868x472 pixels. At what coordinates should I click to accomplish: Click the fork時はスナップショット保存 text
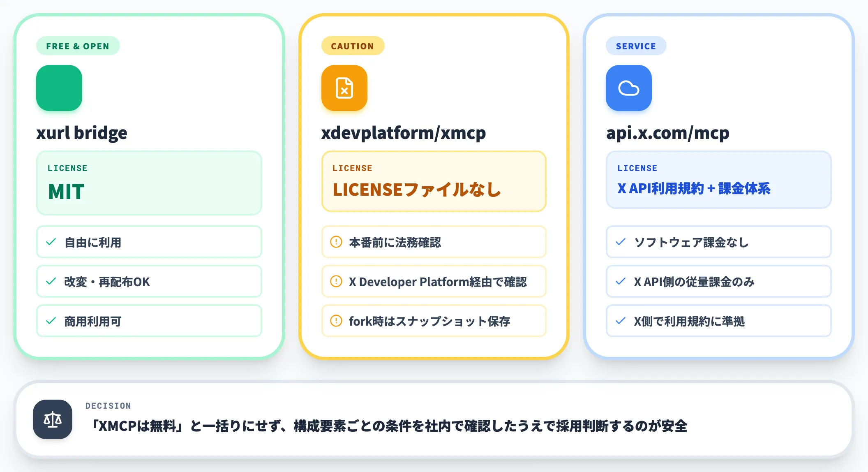point(429,321)
